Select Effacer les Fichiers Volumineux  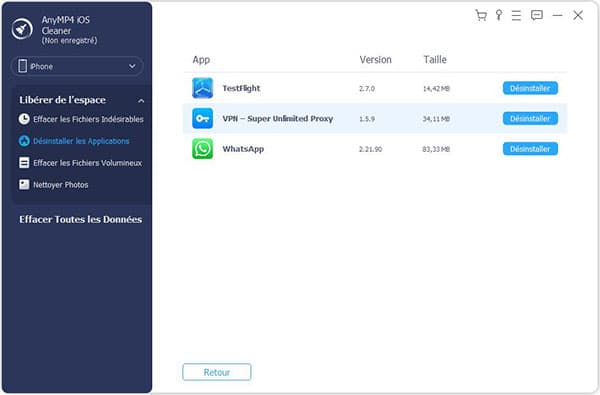pos(88,163)
